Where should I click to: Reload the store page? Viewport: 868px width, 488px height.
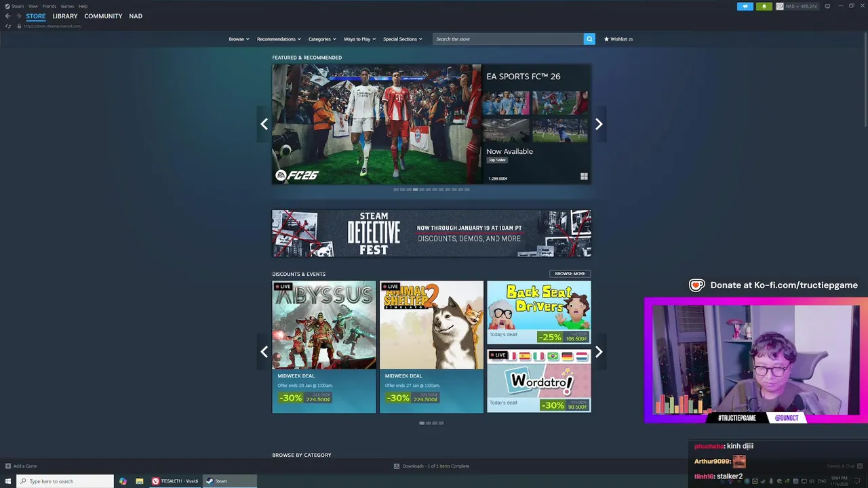(x=8, y=26)
